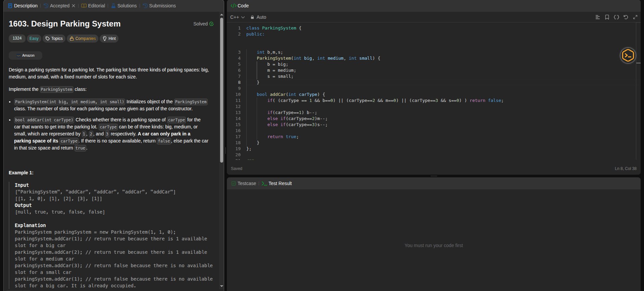Go to the Submissions tab
The height and width of the screenshot is (291, 644).
point(159,6)
